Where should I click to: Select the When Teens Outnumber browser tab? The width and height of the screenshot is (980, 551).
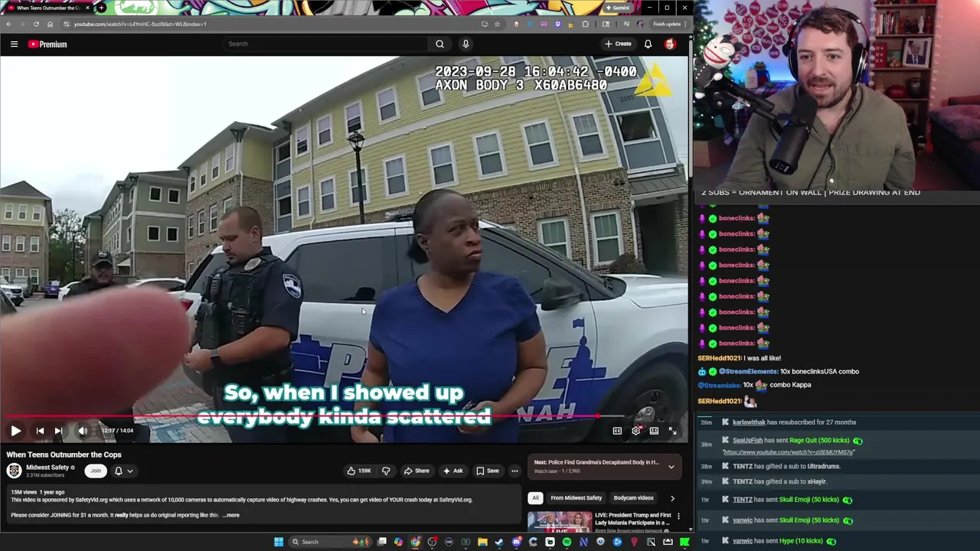[x=48, y=8]
